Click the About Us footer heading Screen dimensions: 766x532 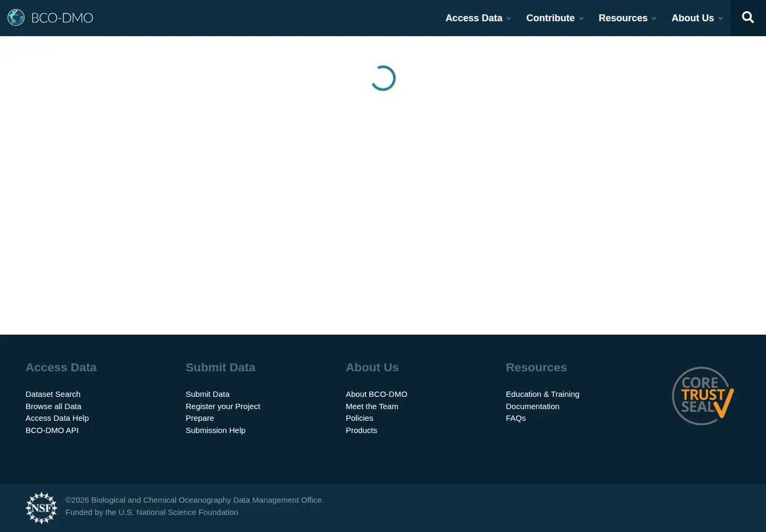point(372,368)
